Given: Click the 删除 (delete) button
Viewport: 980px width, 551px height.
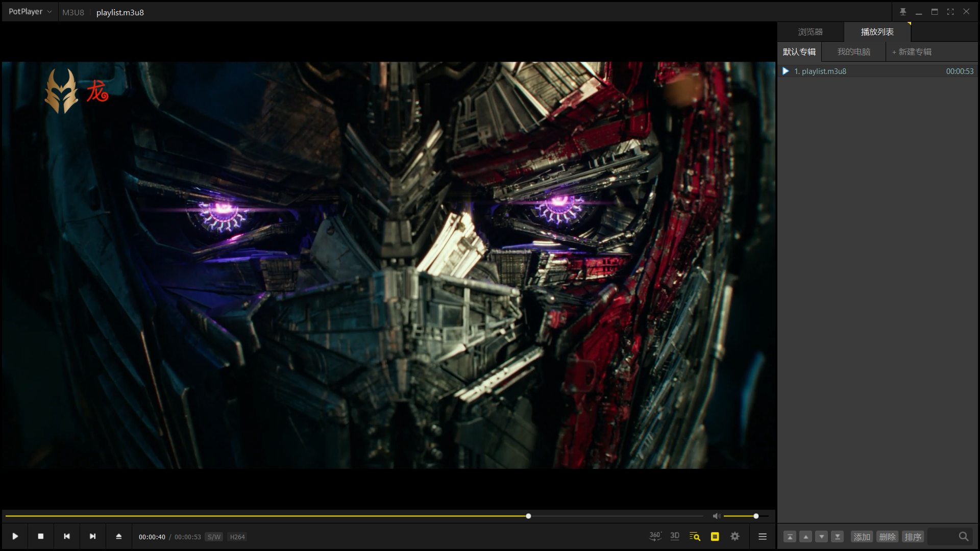Looking at the screenshot, I should coord(888,537).
